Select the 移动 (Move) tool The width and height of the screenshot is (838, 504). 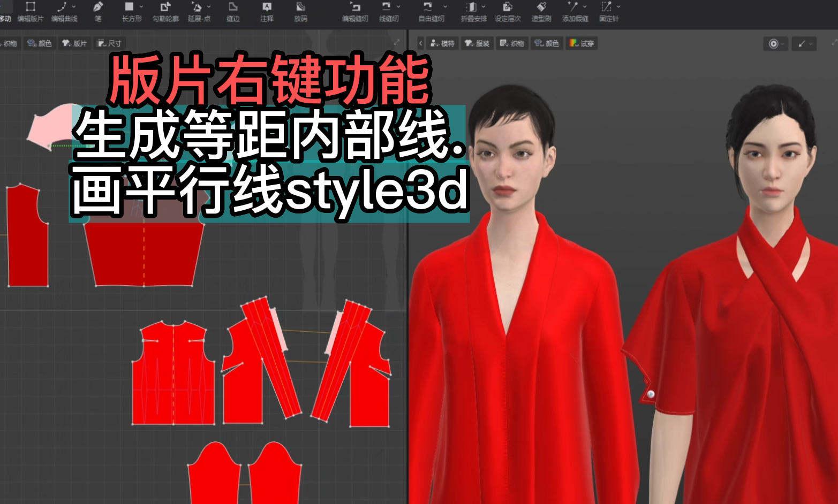[5, 12]
